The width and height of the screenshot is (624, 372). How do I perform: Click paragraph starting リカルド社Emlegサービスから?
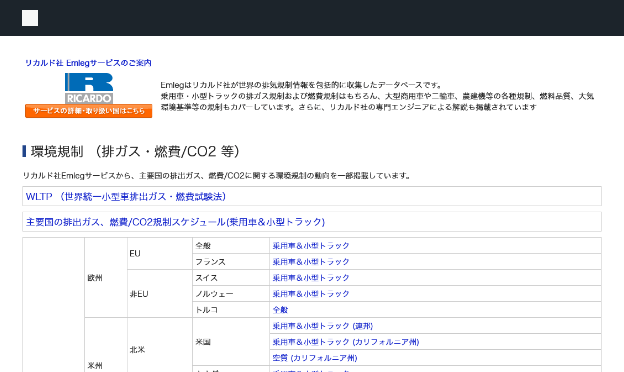point(217,175)
